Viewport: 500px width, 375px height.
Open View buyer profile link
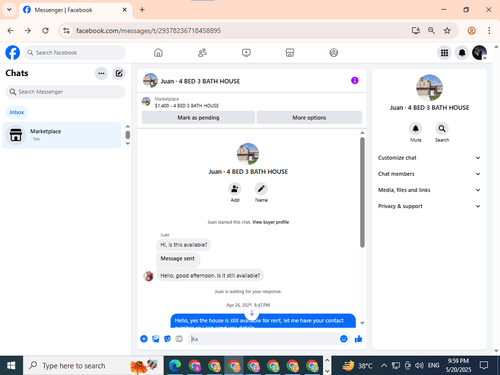coord(270,222)
